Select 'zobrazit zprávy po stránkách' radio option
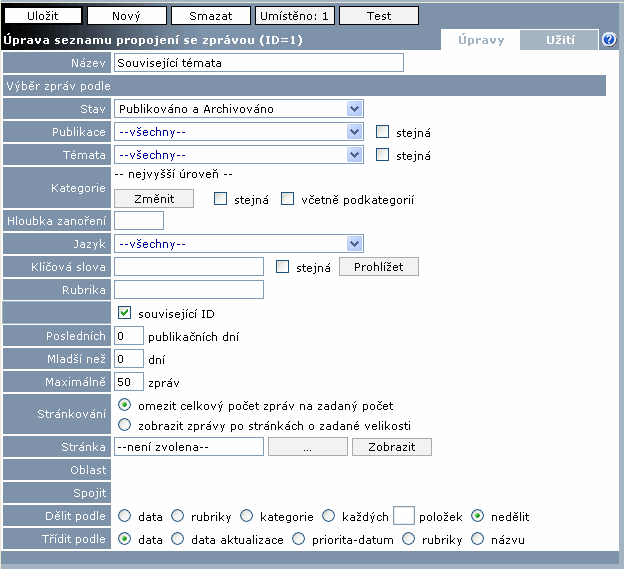The image size is (624, 569). [x=125, y=425]
